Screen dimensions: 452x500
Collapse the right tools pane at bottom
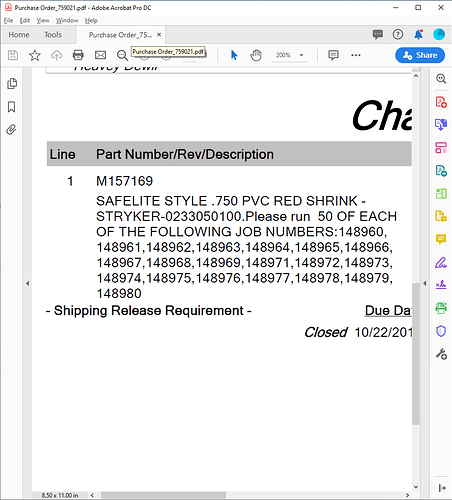point(442,488)
